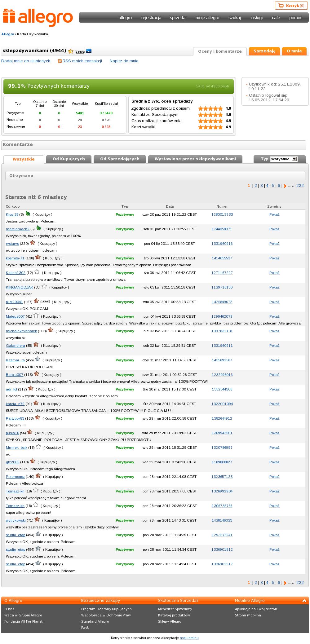Click 'Pokaż' in the pusia16 row
The width and height of the screenshot is (310, 644).
274,433
